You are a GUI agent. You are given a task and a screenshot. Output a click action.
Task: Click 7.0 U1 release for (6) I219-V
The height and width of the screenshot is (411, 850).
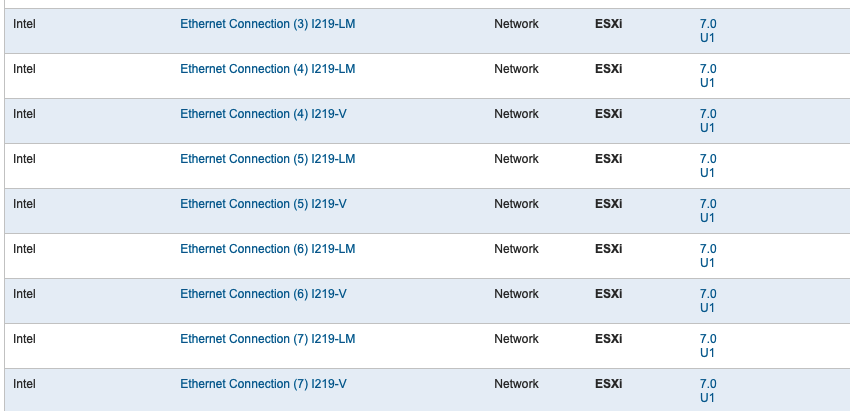click(x=708, y=301)
